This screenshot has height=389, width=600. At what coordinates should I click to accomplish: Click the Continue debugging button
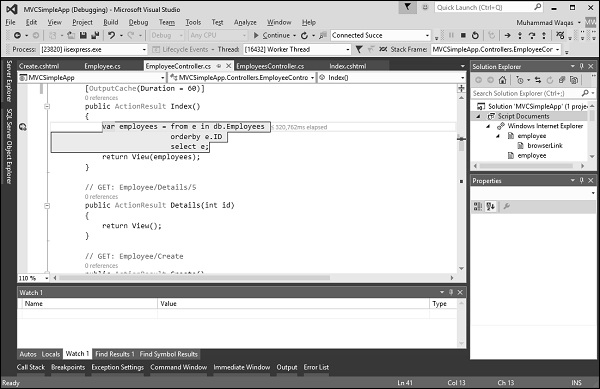point(272,35)
